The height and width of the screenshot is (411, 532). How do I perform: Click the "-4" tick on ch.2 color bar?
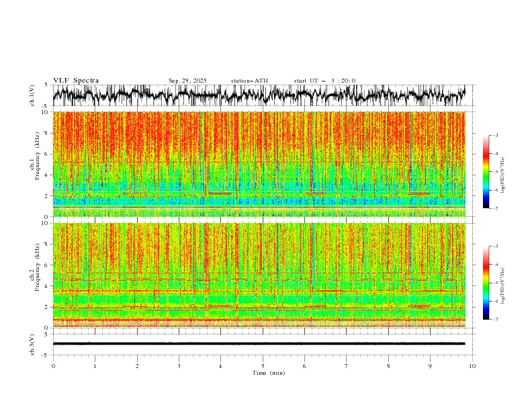[496, 265]
